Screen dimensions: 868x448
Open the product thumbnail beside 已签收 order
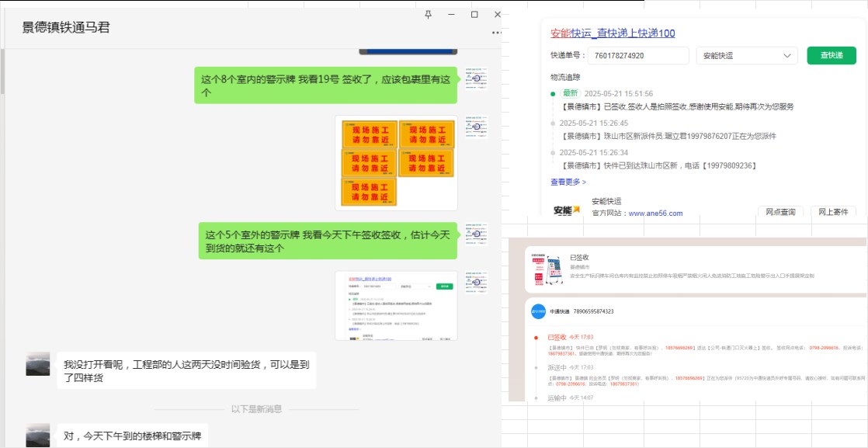(547, 269)
